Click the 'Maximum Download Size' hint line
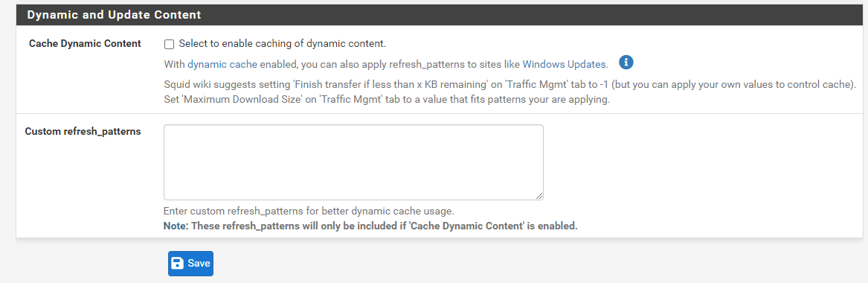Image resolution: width=868 pixels, height=283 pixels. 387,101
